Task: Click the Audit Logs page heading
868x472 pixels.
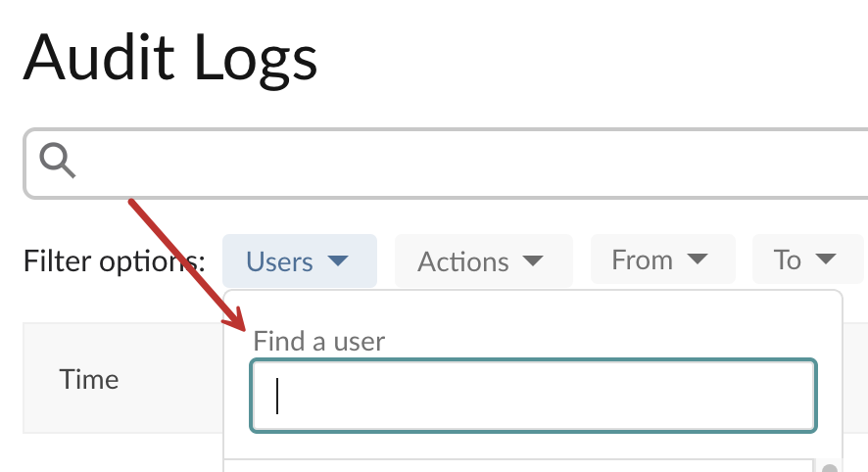Action: (170, 58)
